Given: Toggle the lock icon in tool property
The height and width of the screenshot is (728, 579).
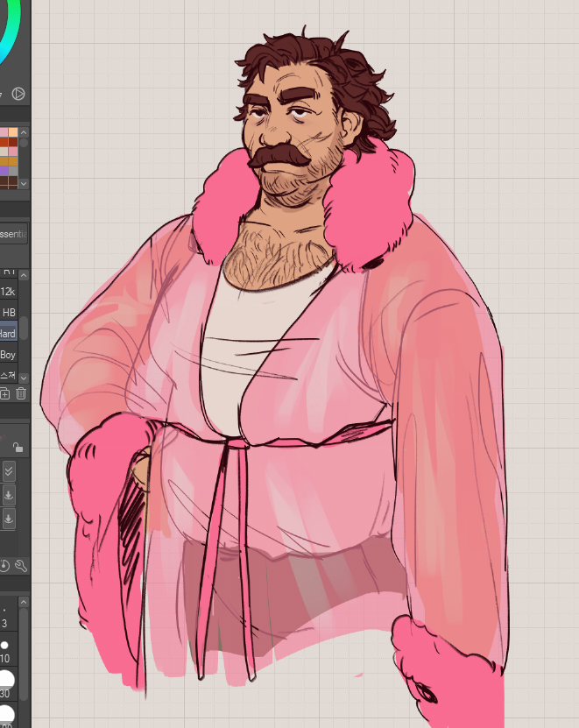Looking at the screenshot, I should [18, 448].
